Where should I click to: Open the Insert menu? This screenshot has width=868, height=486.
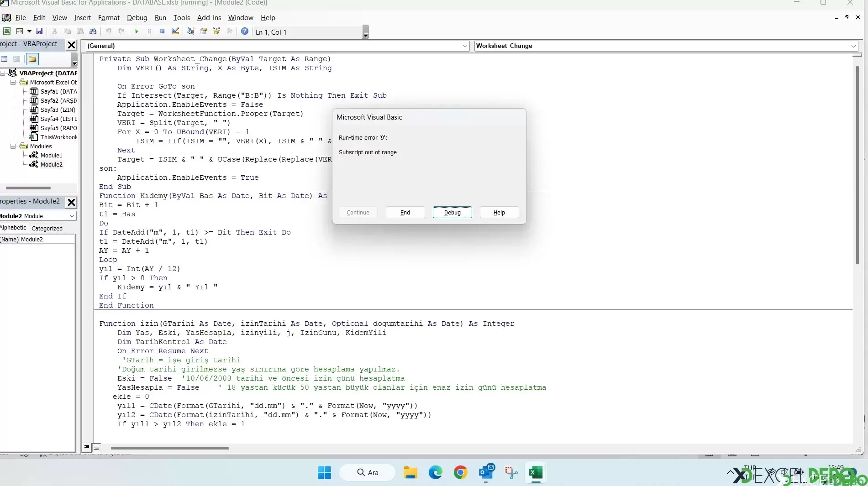[x=82, y=17]
